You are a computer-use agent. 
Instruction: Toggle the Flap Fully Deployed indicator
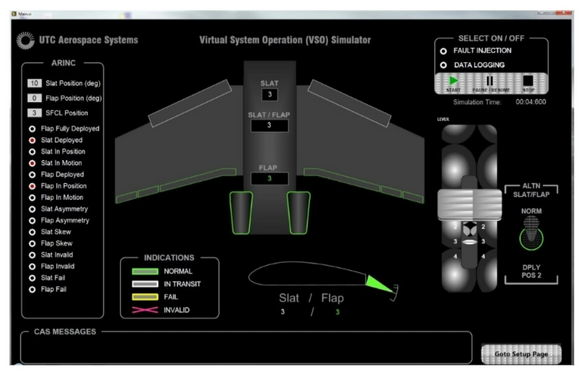[32, 129]
